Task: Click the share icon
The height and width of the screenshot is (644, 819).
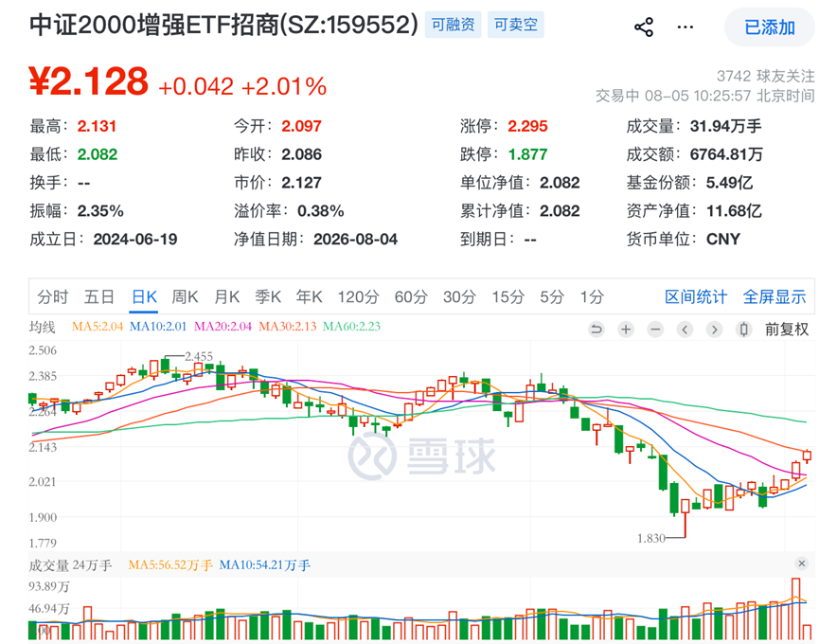Action: (x=644, y=27)
